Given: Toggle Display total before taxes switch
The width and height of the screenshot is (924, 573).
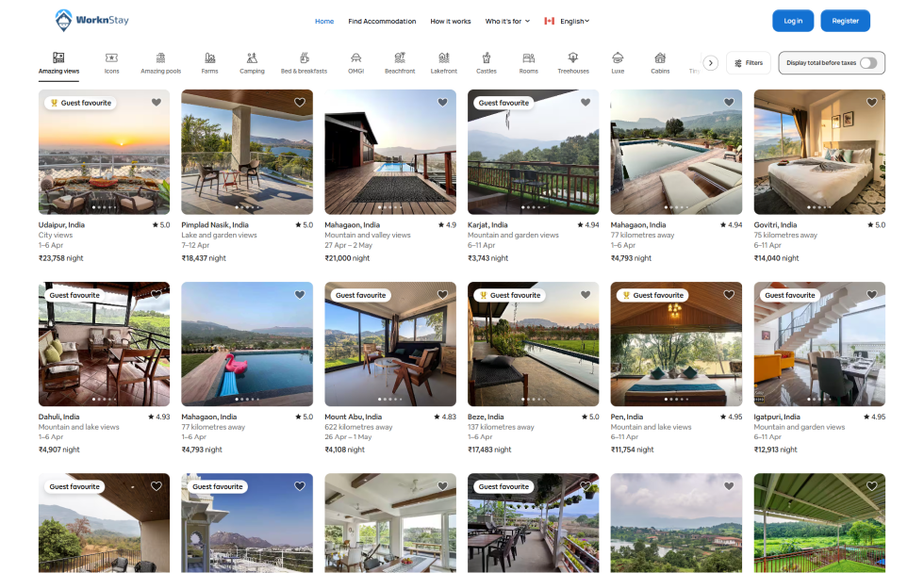Looking at the screenshot, I should pyautogui.click(x=867, y=63).
